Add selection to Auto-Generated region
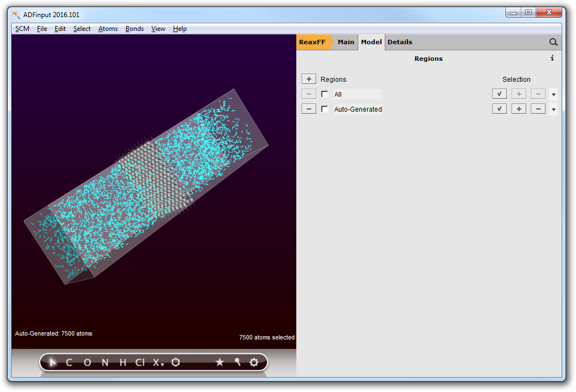This screenshot has height=392, width=576. pyautogui.click(x=519, y=109)
